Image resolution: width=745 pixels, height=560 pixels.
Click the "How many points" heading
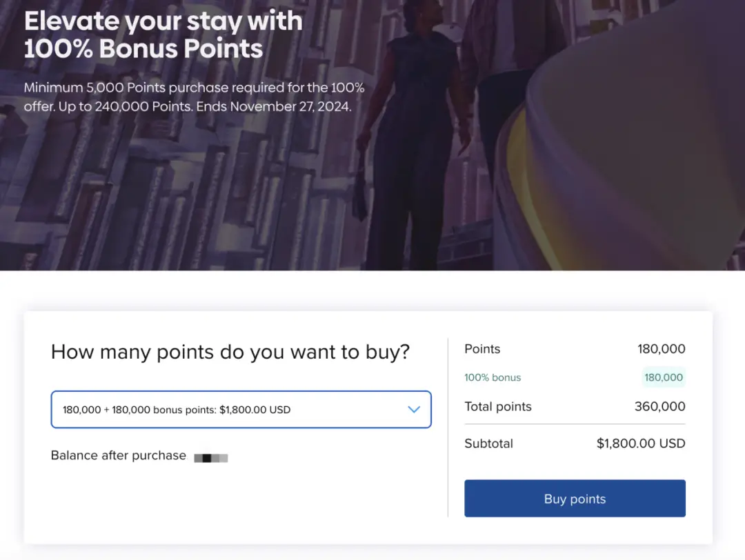coord(230,352)
